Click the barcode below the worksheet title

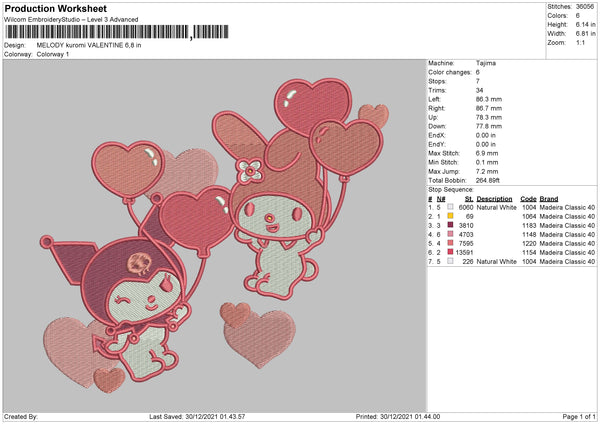(x=117, y=32)
